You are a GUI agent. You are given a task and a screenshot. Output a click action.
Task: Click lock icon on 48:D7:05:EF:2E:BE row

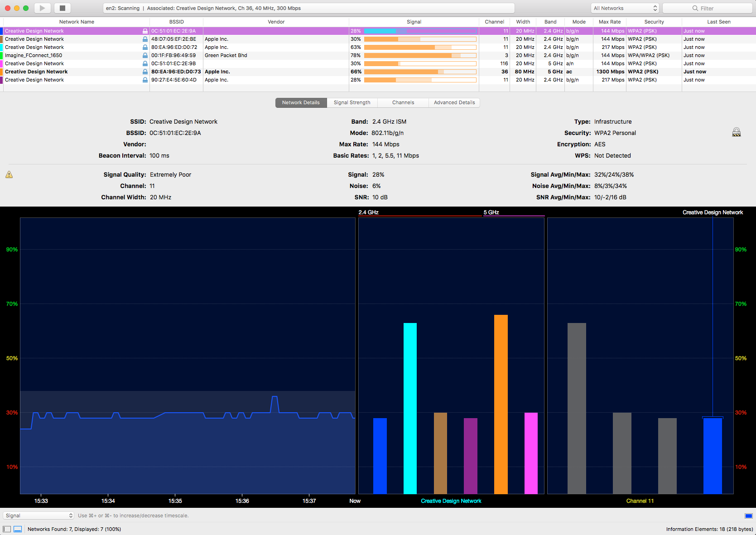point(145,39)
